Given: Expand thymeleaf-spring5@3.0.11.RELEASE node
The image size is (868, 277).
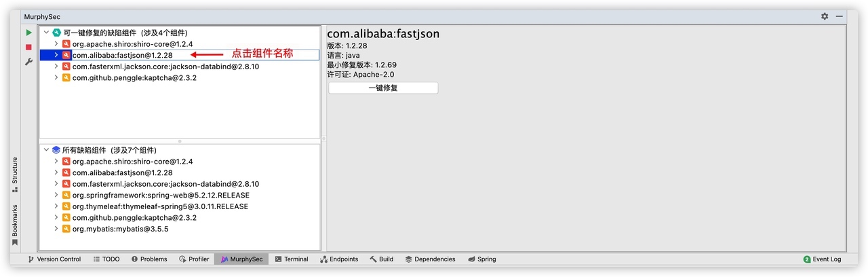Looking at the screenshot, I should point(56,206).
